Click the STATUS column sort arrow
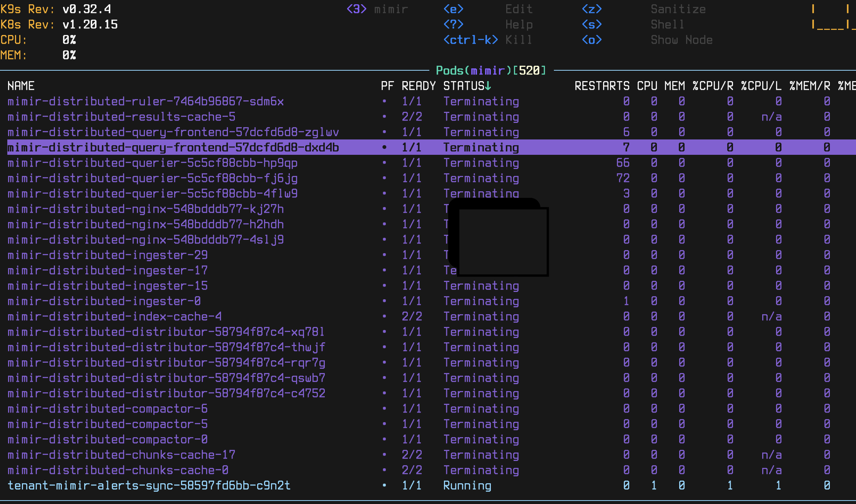This screenshot has width=856, height=504. 488,86
